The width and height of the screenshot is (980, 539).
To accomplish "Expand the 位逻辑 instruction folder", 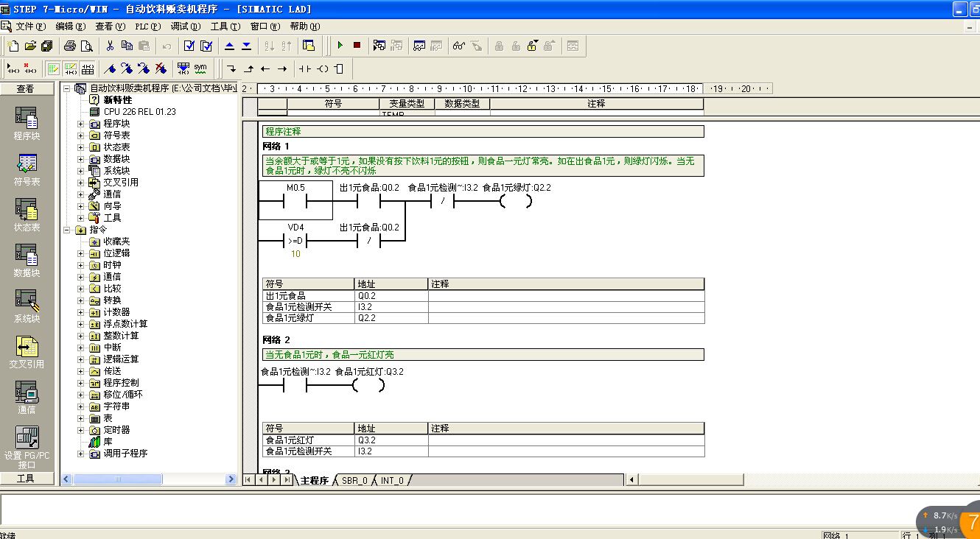I will pyautogui.click(x=81, y=253).
